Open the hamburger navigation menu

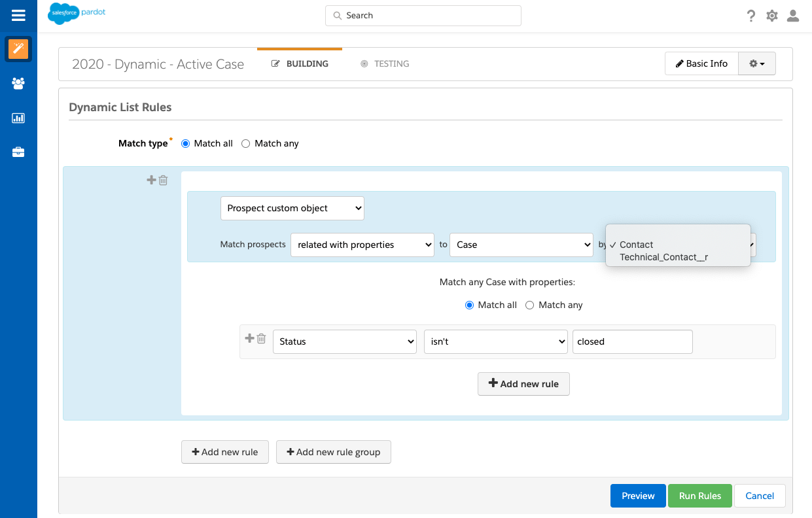point(18,16)
